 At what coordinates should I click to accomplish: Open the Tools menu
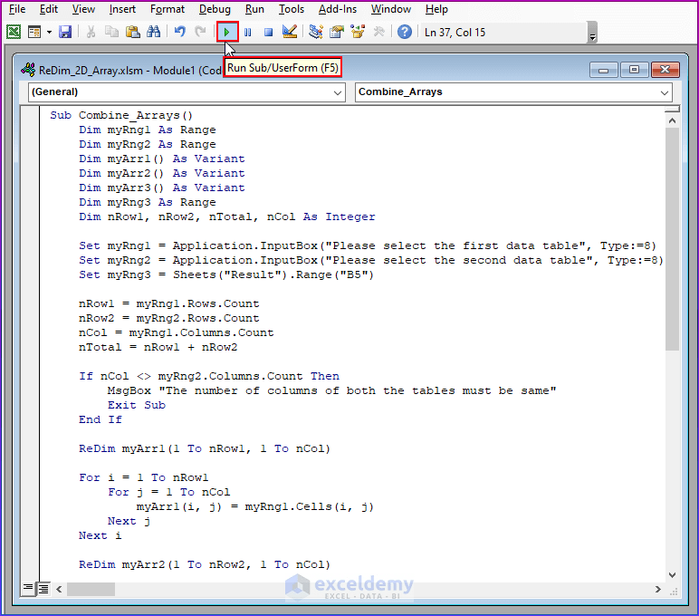click(x=292, y=9)
